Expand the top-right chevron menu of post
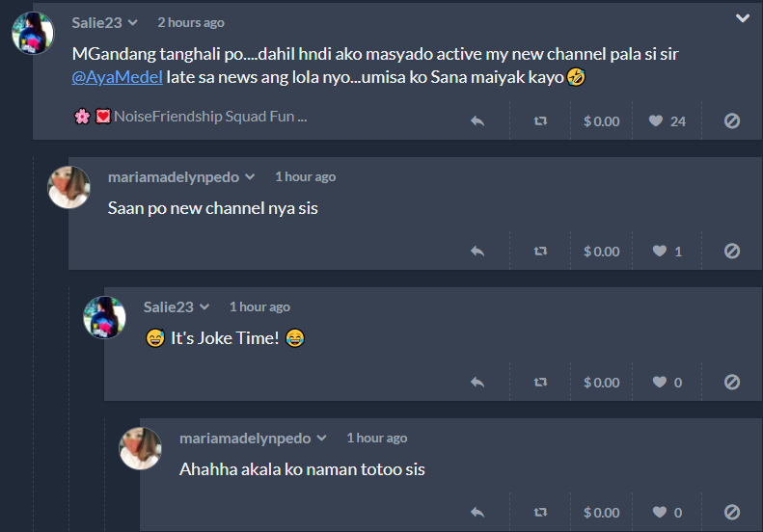Viewport: 763px width, 532px height. click(743, 18)
